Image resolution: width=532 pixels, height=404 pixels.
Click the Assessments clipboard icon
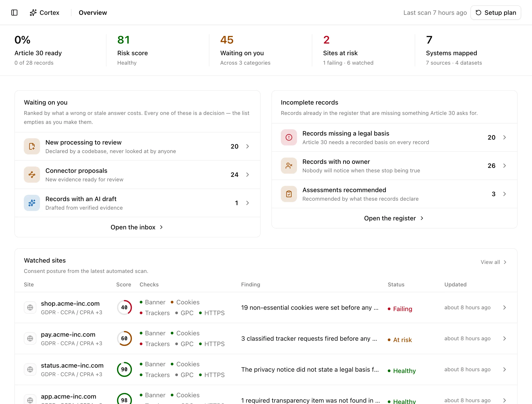(x=289, y=194)
